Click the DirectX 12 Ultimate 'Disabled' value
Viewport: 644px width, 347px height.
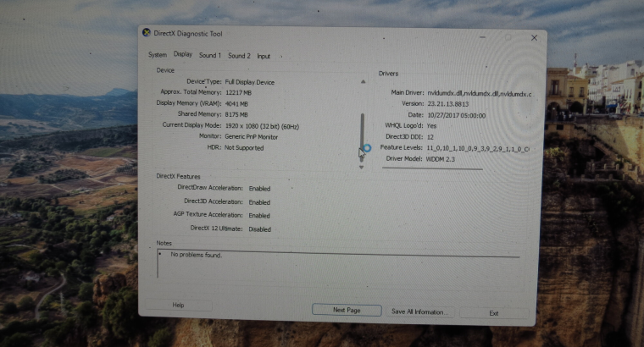pyautogui.click(x=259, y=229)
